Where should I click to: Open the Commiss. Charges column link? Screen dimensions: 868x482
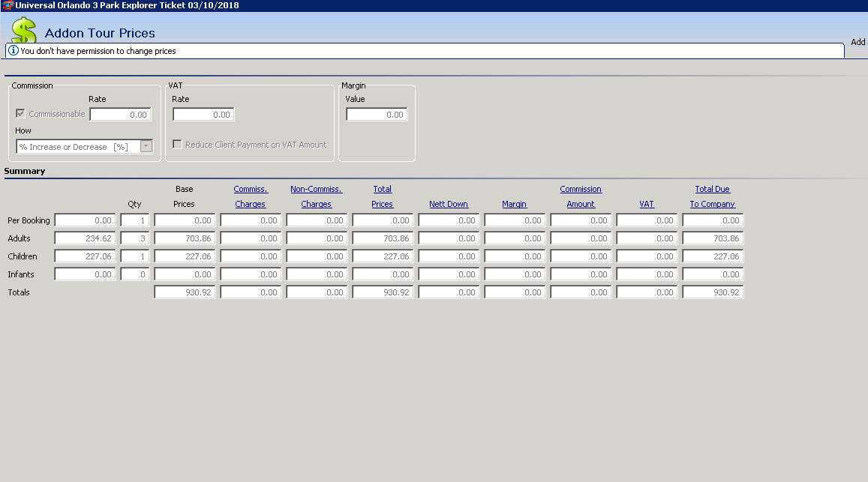[x=251, y=196]
